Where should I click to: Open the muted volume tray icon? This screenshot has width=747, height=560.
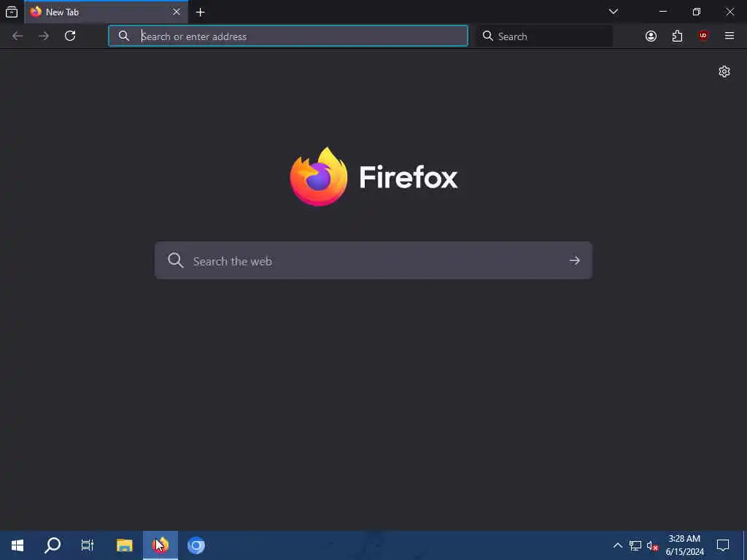[x=652, y=545]
